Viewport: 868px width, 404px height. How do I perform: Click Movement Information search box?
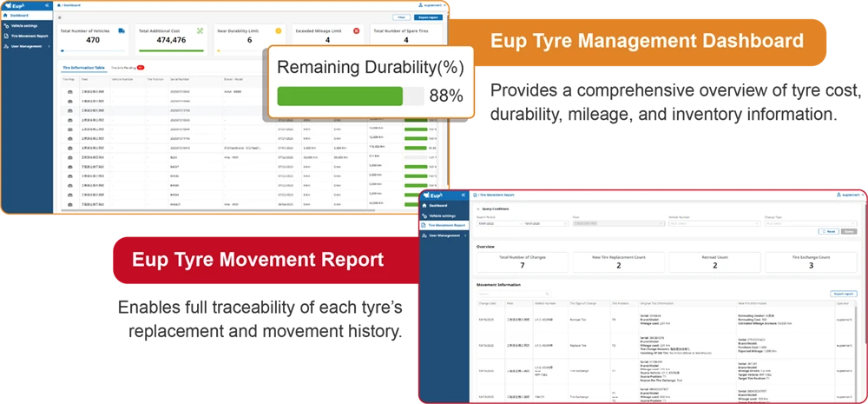tap(514, 294)
